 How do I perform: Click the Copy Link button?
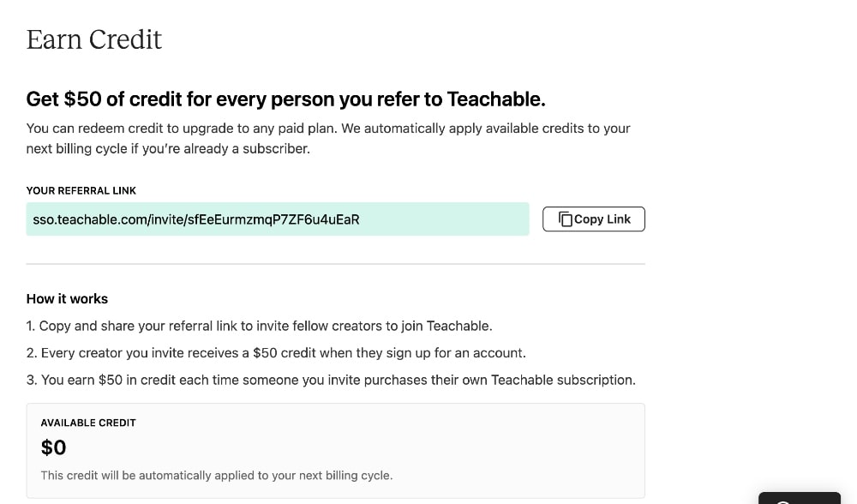point(594,219)
